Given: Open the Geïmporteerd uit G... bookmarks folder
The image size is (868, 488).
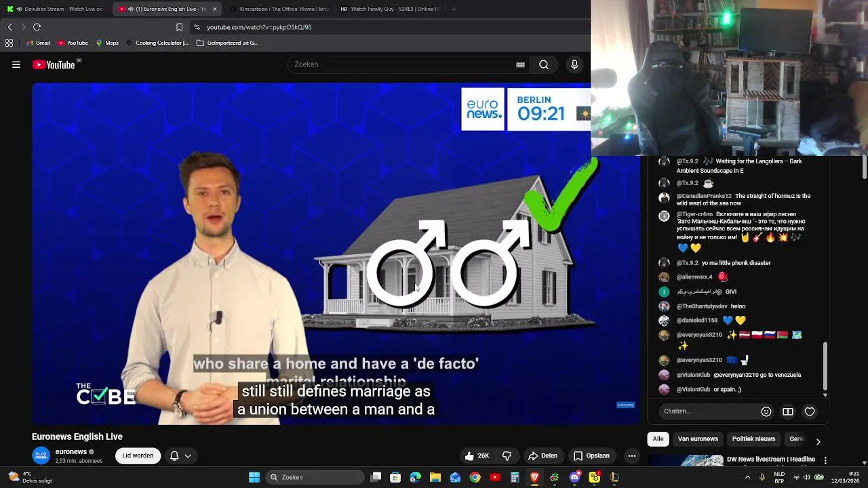Looking at the screenshot, I should [x=226, y=43].
